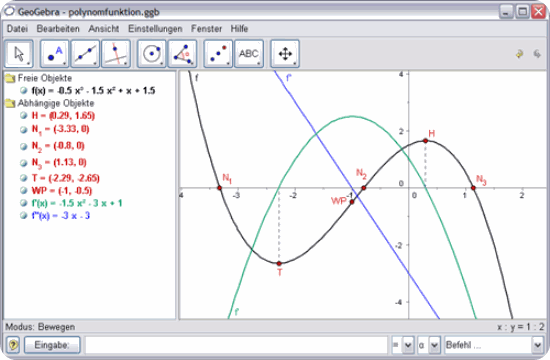
Task: Toggle visibility bullet of N3
Action: pos(24,162)
